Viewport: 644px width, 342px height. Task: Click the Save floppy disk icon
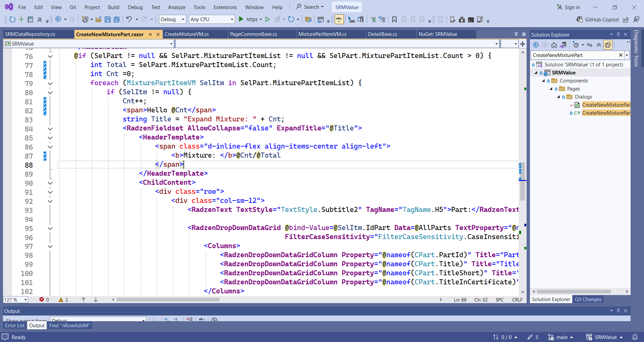108,19
